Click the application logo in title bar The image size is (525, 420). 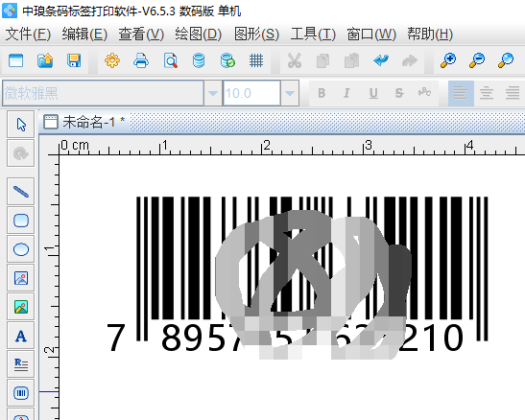(x=10, y=11)
